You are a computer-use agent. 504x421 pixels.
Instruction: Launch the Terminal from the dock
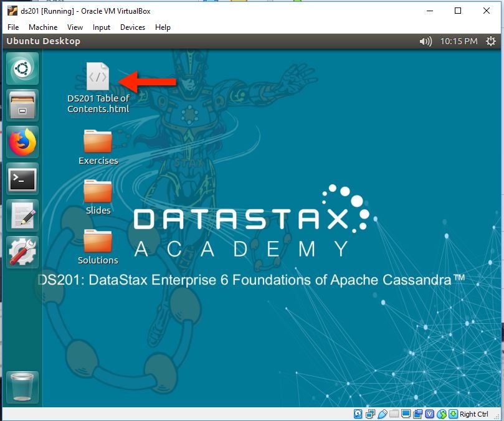(x=22, y=179)
